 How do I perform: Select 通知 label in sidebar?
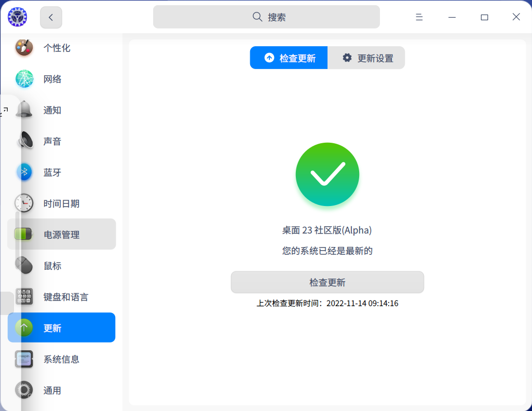tap(52, 110)
